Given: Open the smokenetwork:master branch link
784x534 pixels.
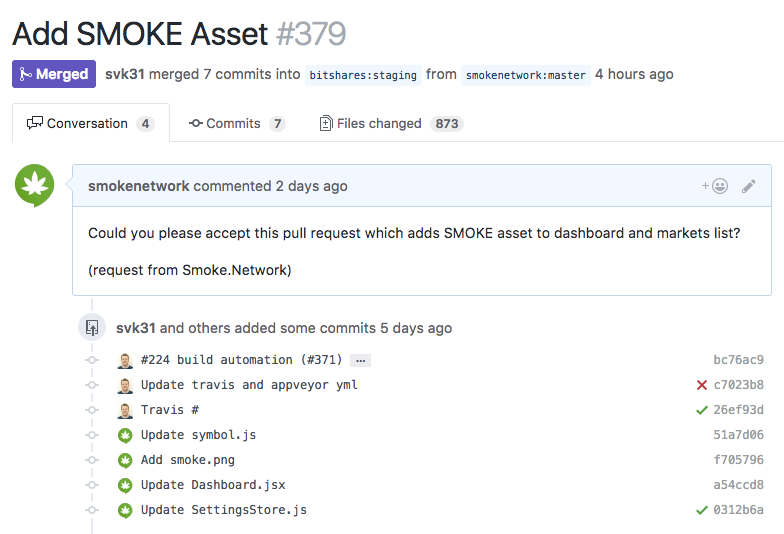Looking at the screenshot, I should tap(526, 75).
